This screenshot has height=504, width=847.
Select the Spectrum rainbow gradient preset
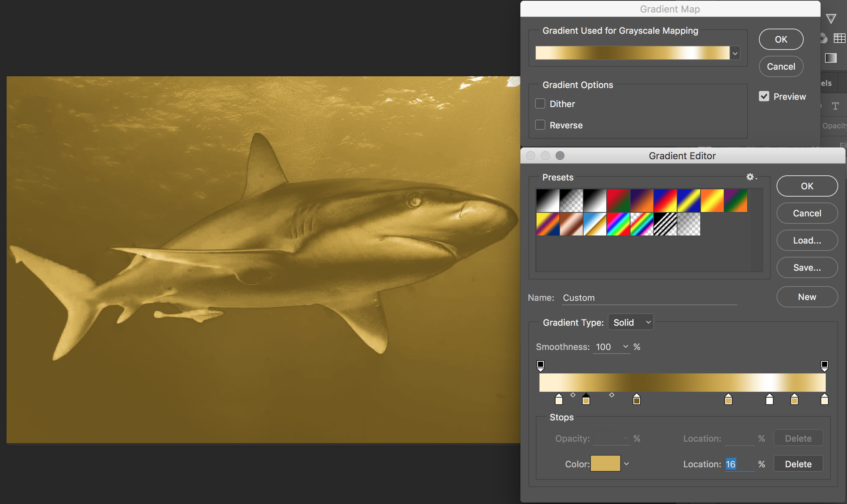point(618,224)
